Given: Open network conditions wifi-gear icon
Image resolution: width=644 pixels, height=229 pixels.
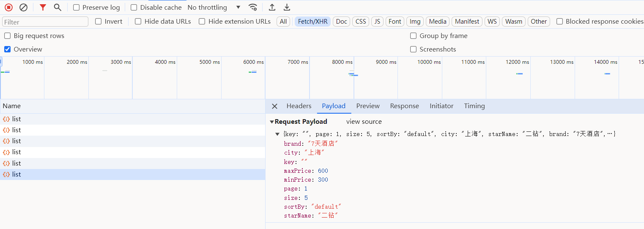Looking at the screenshot, I should tap(253, 7).
